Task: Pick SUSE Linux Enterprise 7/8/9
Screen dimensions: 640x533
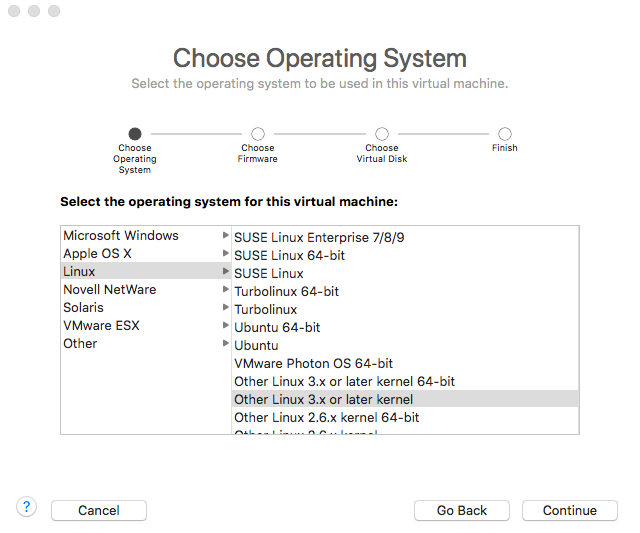Action: click(319, 237)
